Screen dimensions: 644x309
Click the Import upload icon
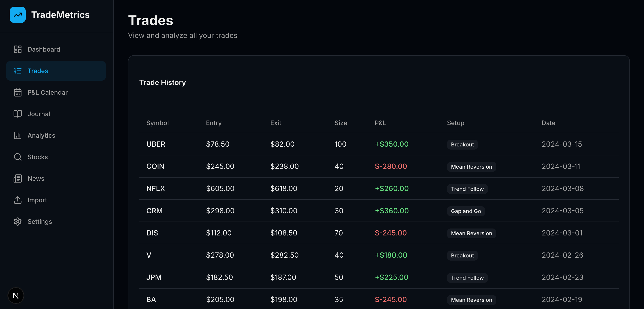click(17, 200)
